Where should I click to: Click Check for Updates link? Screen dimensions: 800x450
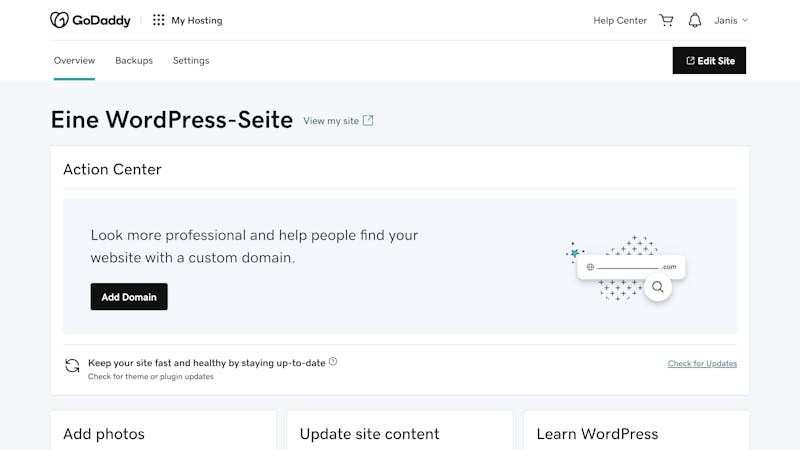click(702, 363)
